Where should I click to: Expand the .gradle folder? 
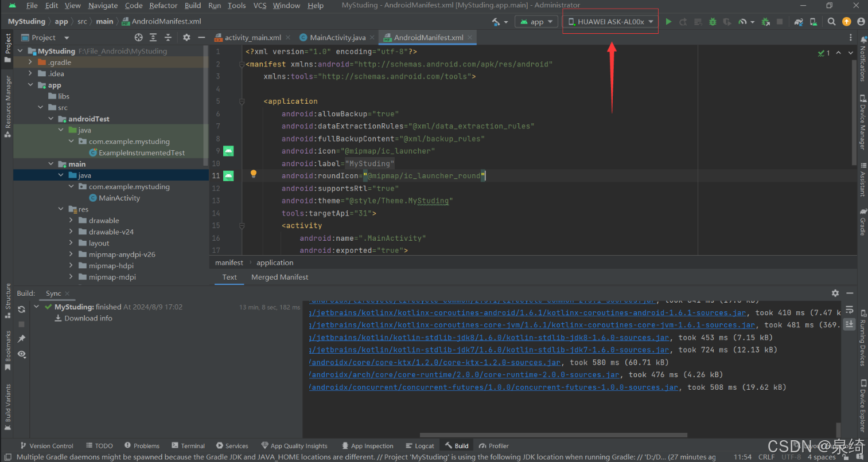[30, 62]
